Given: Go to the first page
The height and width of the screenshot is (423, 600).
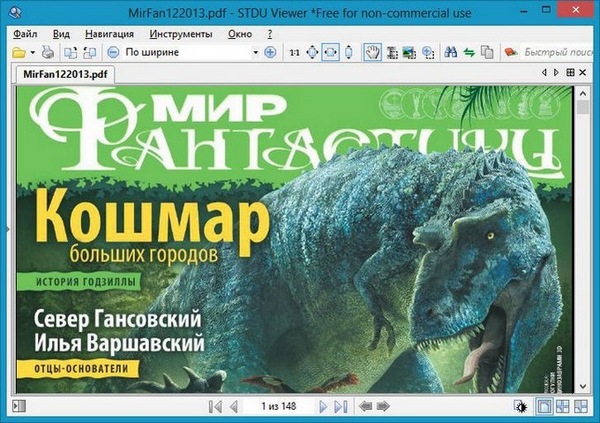Looking at the screenshot, I should click(x=215, y=407).
